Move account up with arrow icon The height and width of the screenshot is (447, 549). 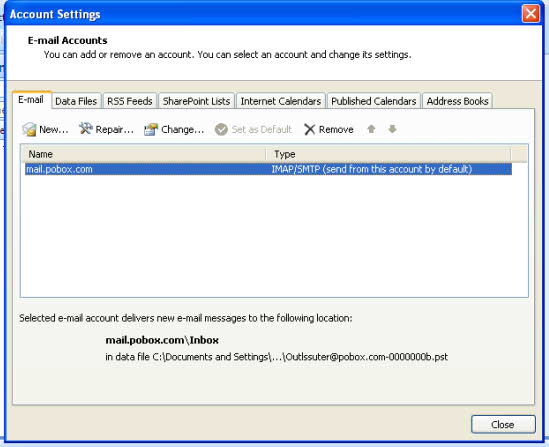[x=371, y=129]
